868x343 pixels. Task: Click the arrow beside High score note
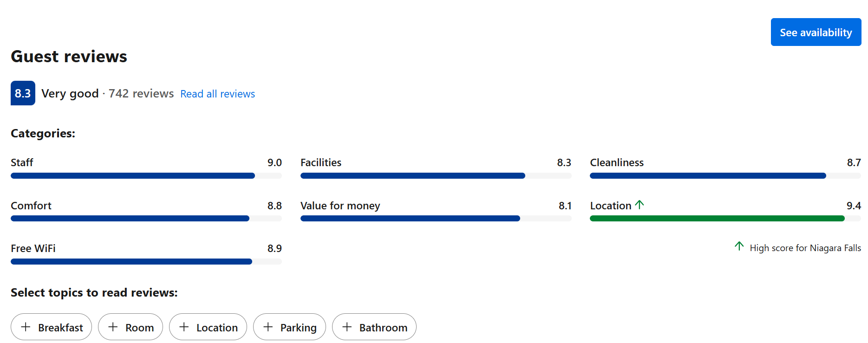[x=739, y=246]
